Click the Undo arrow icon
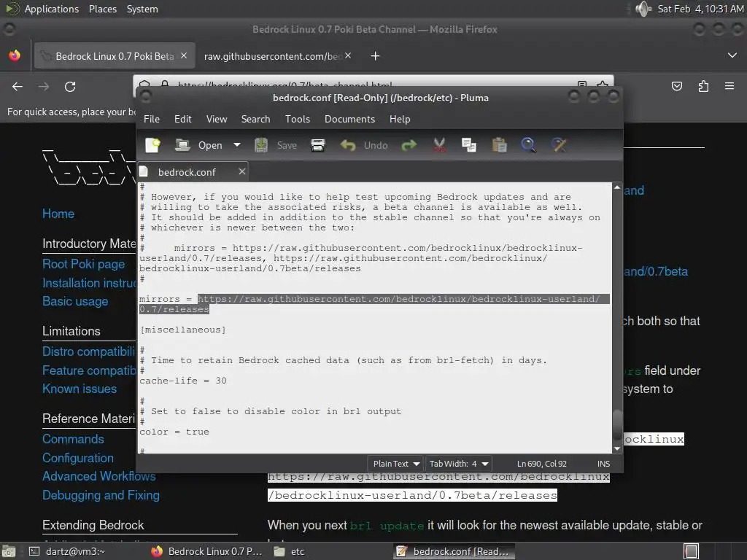The width and height of the screenshot is (747, 560). [x=348, y=145]
